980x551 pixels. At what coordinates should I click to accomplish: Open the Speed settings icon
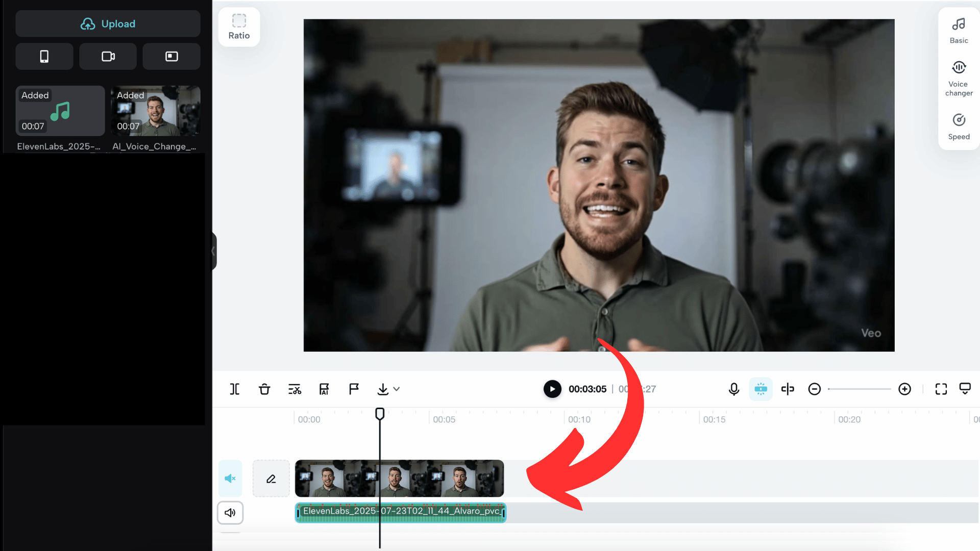[x=959, y=126]
